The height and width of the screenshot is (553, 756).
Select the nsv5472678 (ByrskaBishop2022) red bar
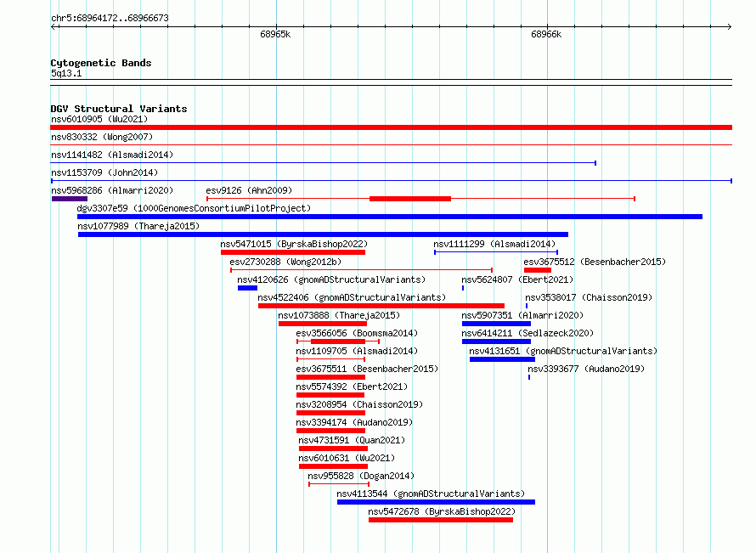pyautogui.click(x=441, y=520)
